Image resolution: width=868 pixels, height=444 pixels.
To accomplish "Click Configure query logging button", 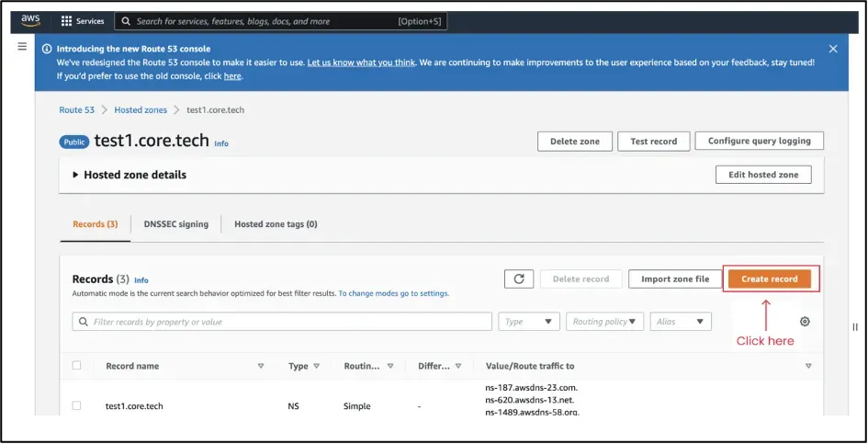I will coord(760,141).
